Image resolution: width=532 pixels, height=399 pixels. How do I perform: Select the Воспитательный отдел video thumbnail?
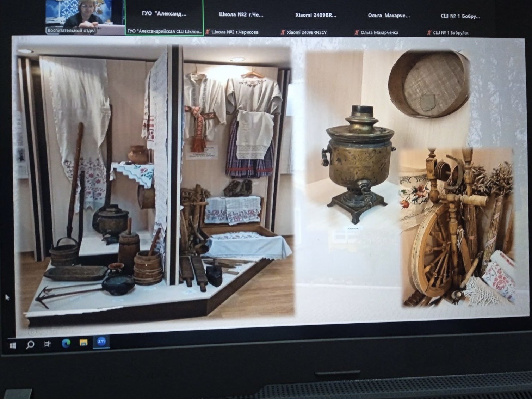(85, 17)
